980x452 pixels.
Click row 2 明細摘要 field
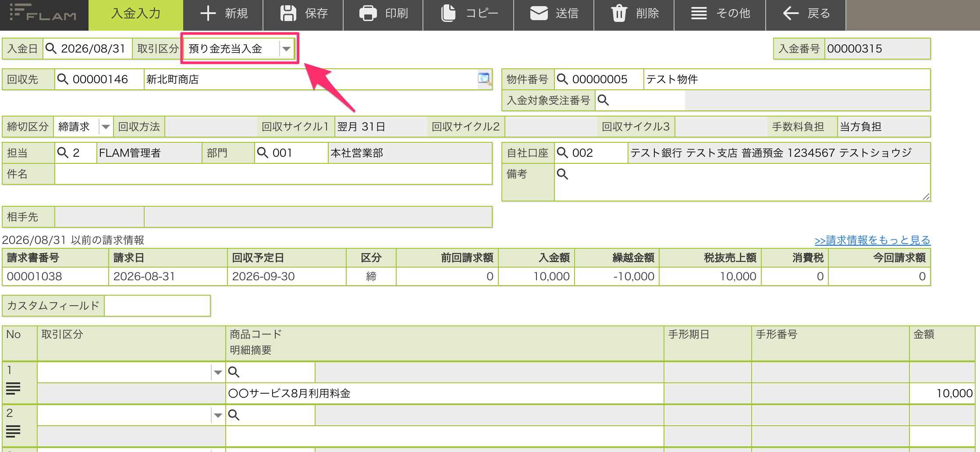click(445, 436)
